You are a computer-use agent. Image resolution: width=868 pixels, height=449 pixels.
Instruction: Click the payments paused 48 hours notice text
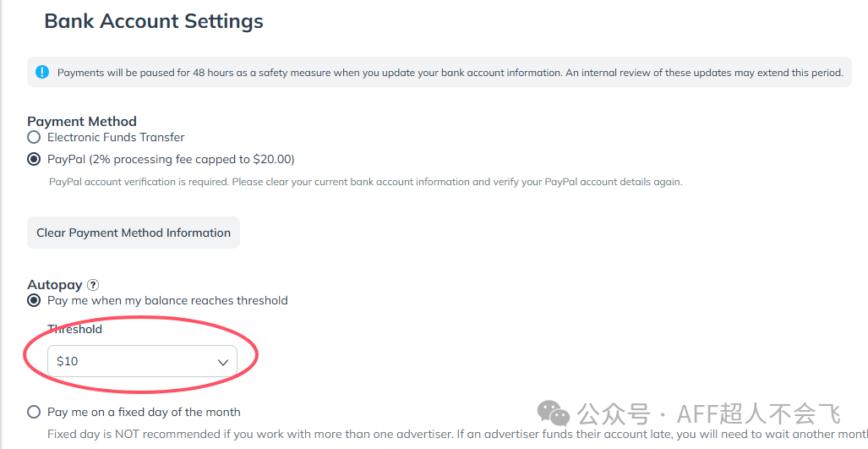450,73
